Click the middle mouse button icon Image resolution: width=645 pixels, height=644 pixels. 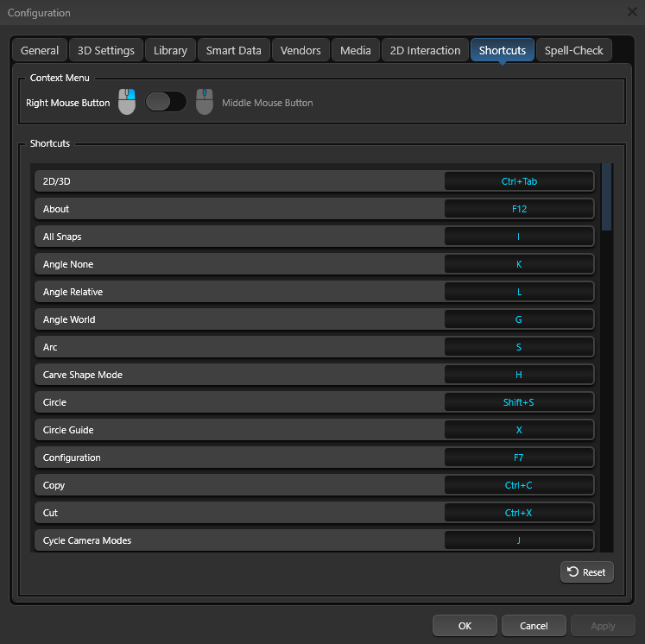point(204,102)
